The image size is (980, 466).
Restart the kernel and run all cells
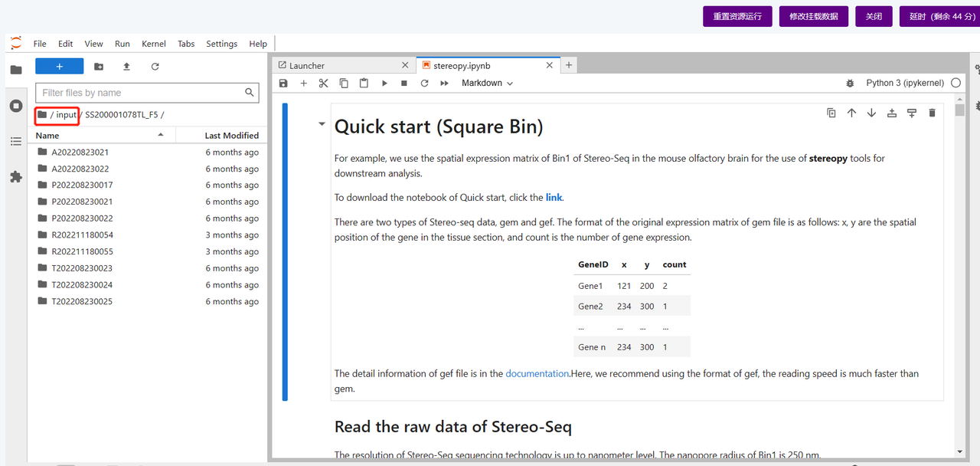pyautogui.click(x=444, y=83)
